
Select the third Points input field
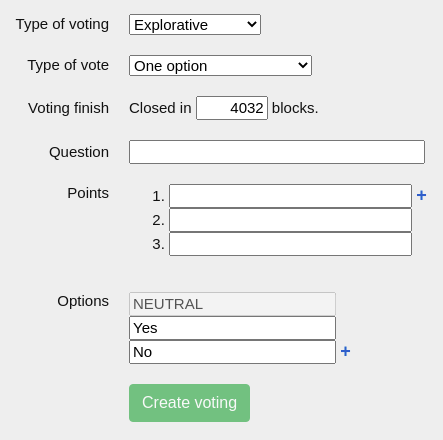coord(290,244)
